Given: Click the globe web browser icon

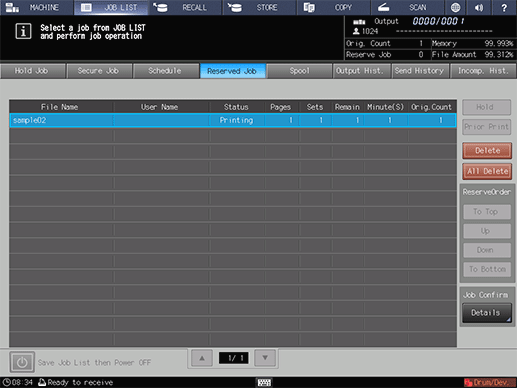Looking at the screenshot, I should (x=455, y=7).
